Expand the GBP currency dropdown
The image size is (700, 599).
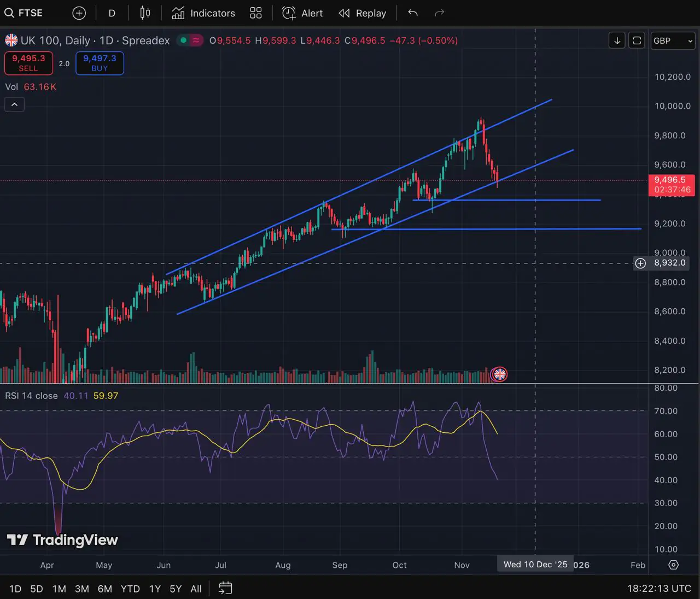point(673,40)
